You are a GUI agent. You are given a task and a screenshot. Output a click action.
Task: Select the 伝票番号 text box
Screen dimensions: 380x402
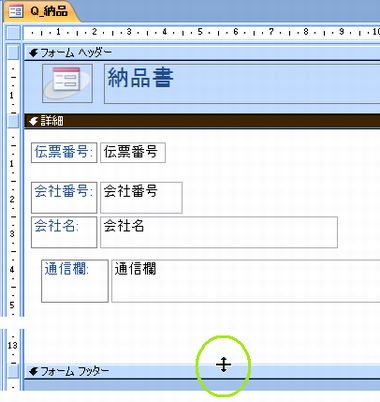(133, 153)
